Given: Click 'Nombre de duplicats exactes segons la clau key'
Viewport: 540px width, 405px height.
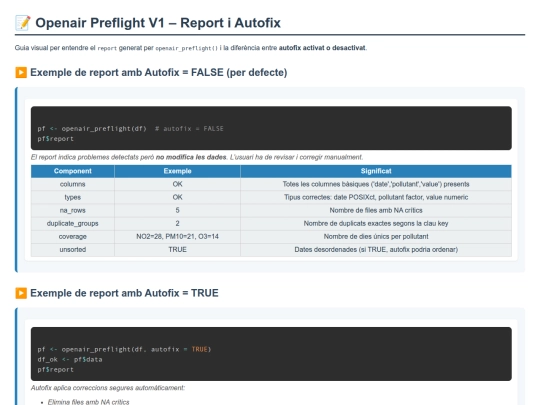Looking at the screenshot, I should 376,224.
